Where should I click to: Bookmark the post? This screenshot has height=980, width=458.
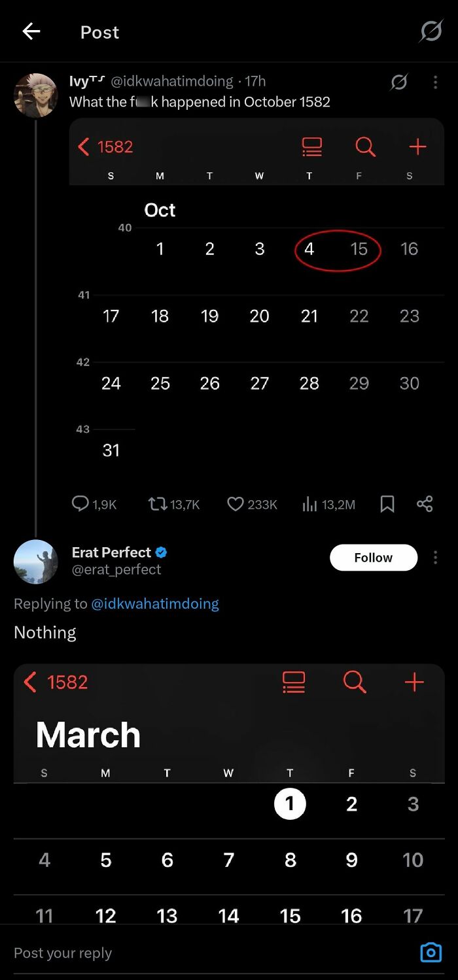[387, 503]
